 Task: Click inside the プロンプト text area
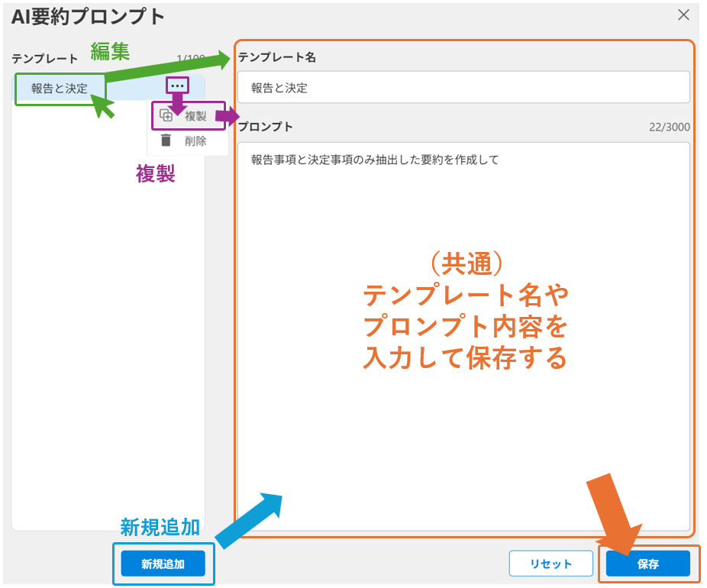[x=463, y=344]
